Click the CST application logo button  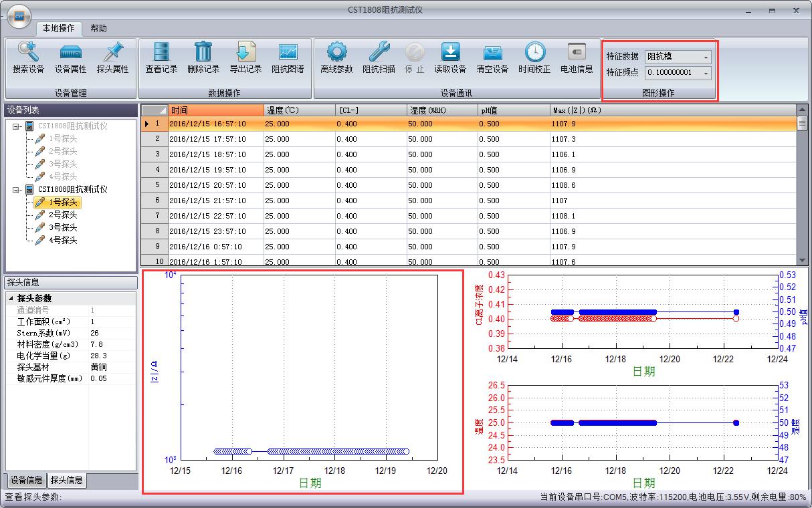[20, 16]
